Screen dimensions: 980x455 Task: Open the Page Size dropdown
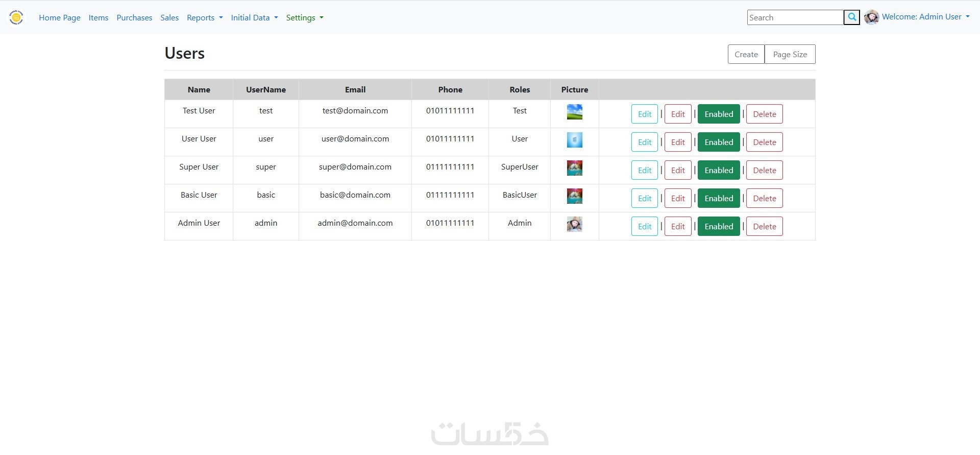click(x=790, y=54)
